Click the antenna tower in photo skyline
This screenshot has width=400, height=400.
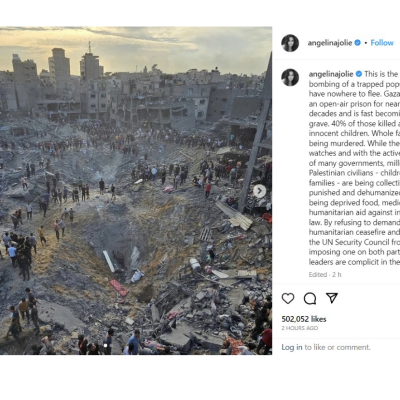89,47
